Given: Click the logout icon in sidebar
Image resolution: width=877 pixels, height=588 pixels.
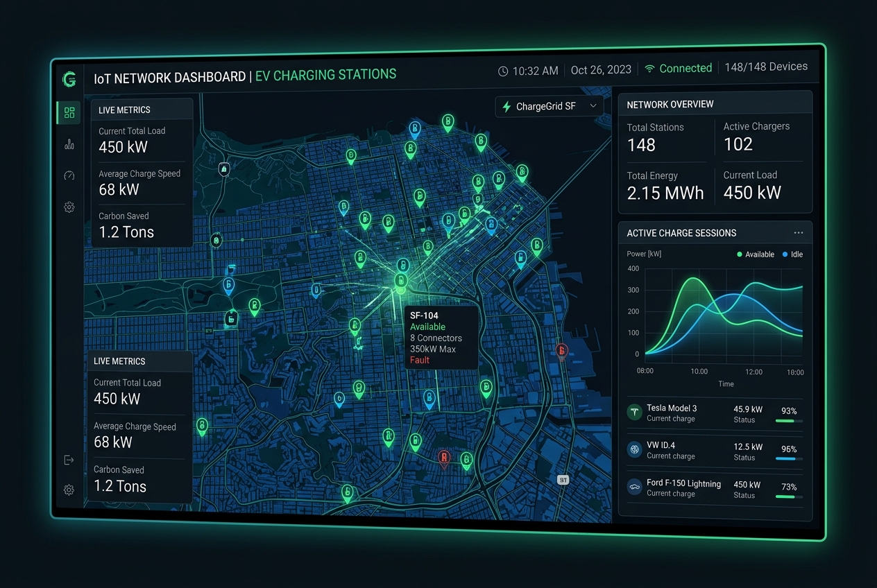Looking at the screenshot, I should [69, 460].
